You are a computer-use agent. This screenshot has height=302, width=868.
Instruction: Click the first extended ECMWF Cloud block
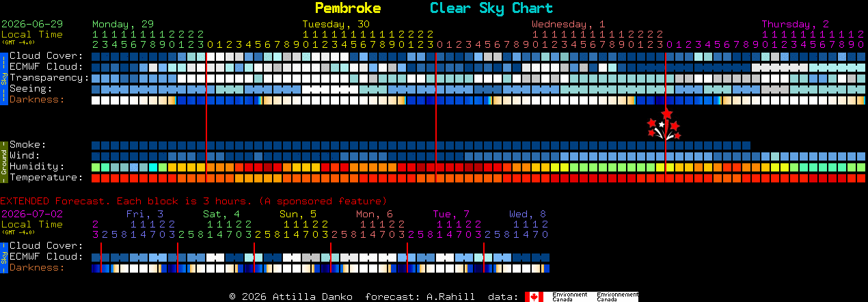(x=96, y=257)
